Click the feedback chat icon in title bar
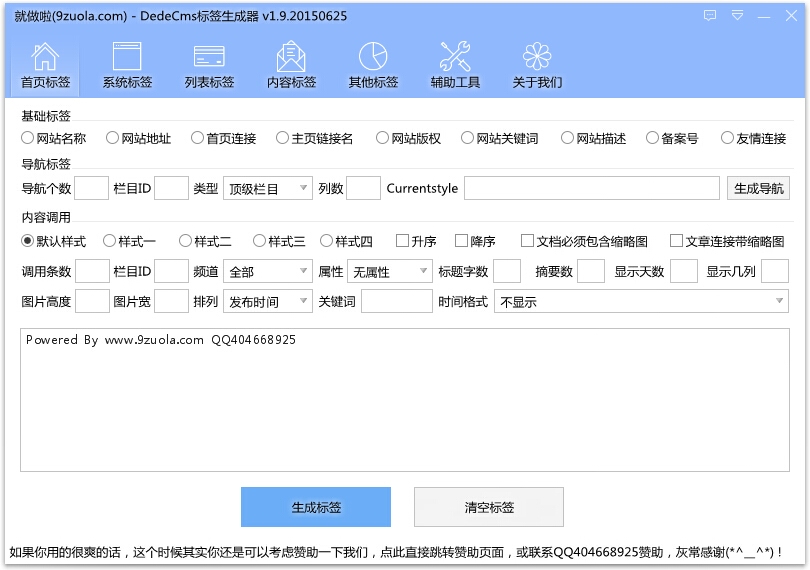Viewport: 810px width, 570px height. pyautogui.click(x=710, y=16)
